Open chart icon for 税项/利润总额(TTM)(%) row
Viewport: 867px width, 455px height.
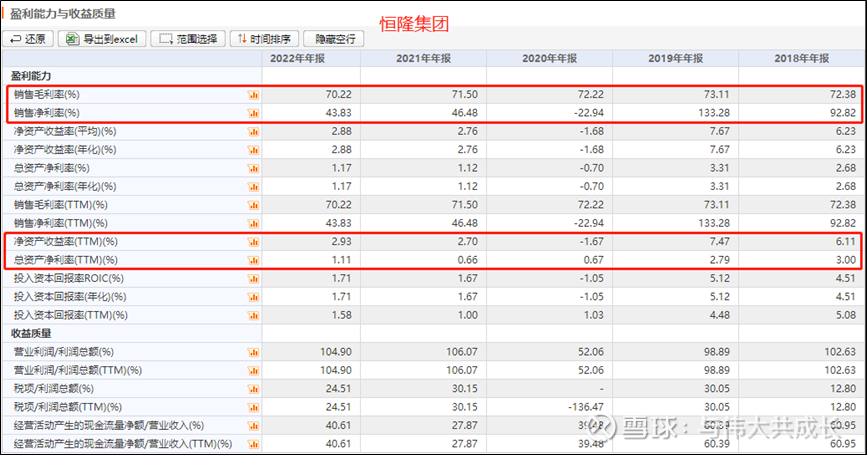click(253, 407)
